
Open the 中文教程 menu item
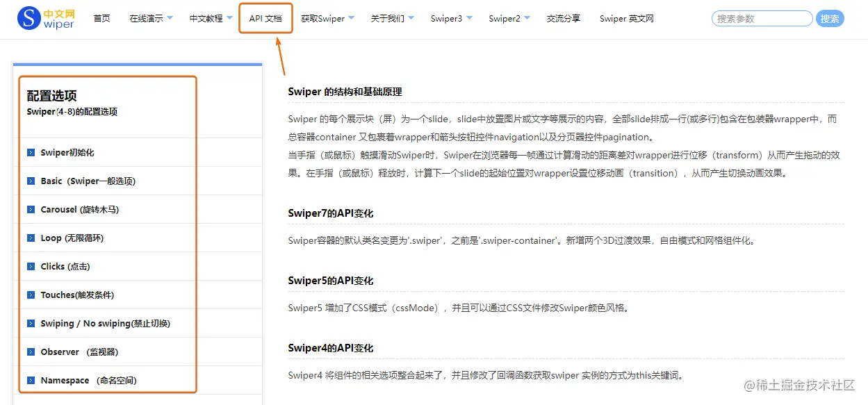[206, 19]
